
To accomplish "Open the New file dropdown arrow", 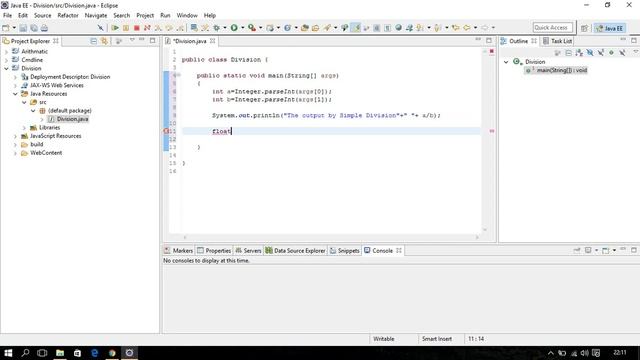I will [14, 28].
